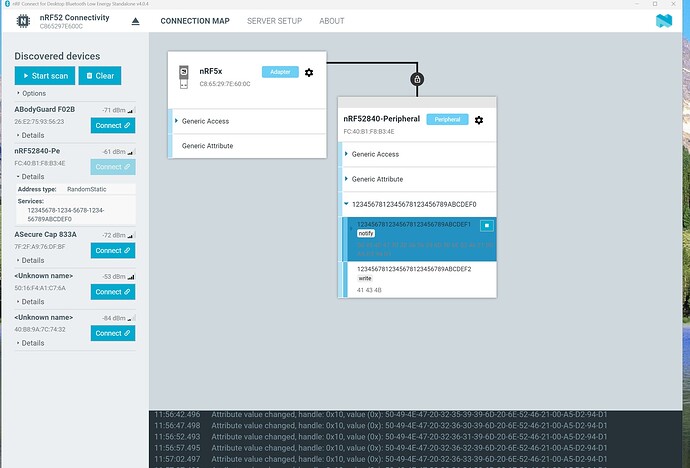Open the nRF52840-Peripheral settings gear
Screen dimensions: 690x468
(479, 120)
